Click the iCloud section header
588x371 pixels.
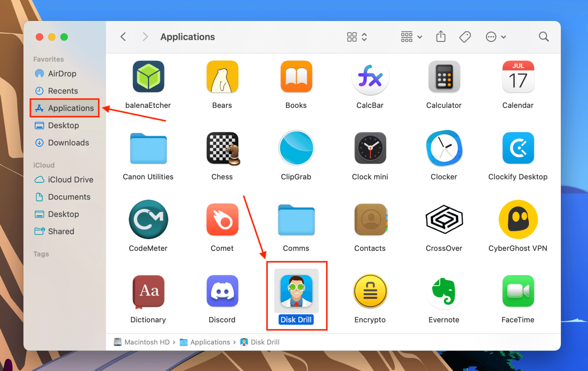click(44, 165)
